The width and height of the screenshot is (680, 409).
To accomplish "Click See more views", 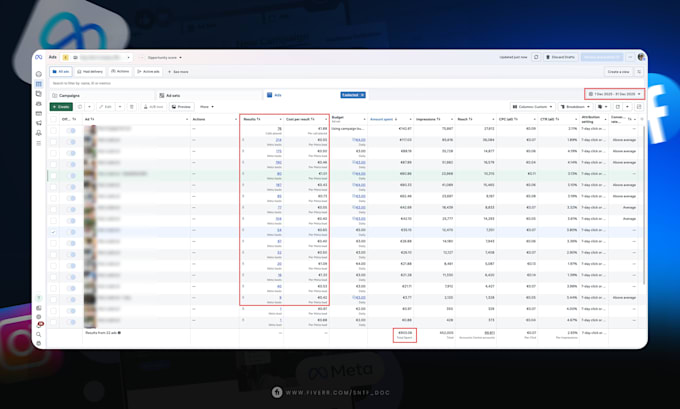I will [178, 72].
